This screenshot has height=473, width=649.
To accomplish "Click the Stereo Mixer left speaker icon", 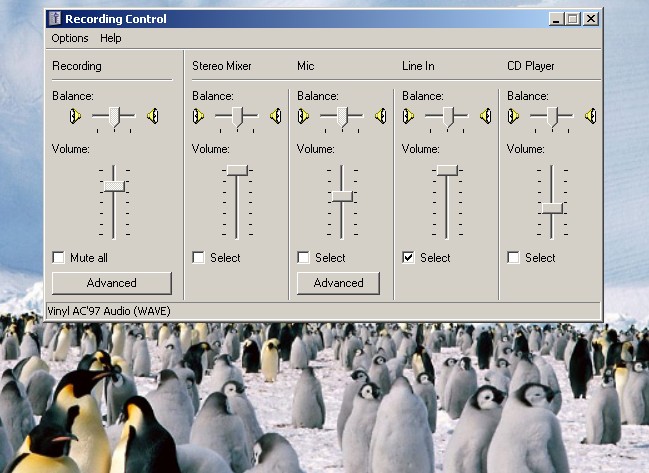I will (x=198, y=116).
